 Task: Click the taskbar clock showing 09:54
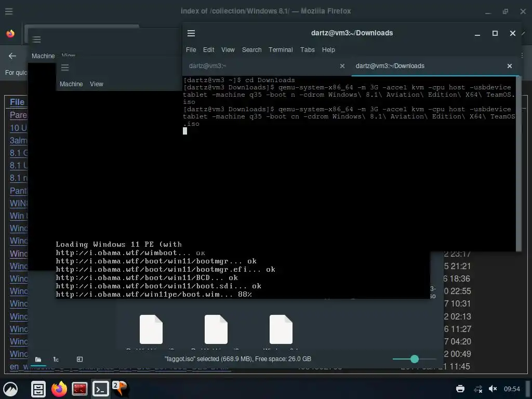[x=512, y=389]
